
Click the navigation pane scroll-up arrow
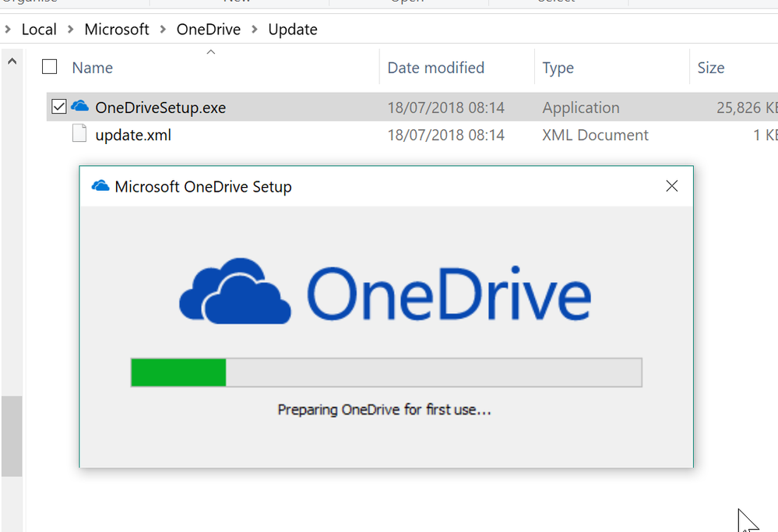click(x=12, y=61)
